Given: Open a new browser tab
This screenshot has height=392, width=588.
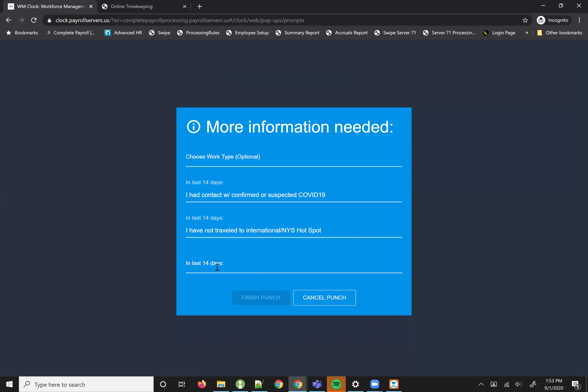Looking at the screenshot, I should point(199,6).
